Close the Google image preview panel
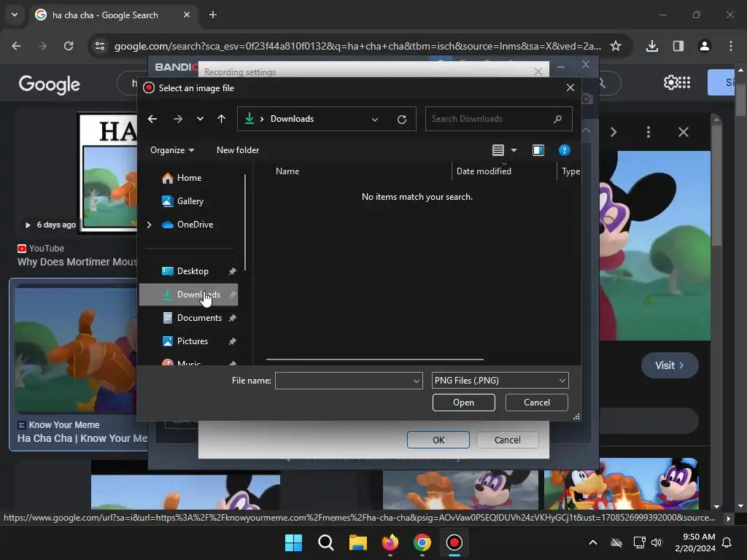 tap(684, 133)
